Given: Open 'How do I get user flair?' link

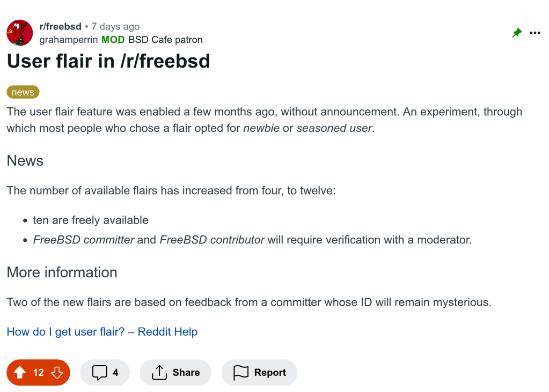Looking at the screenshot, I should tap(102, 331).
